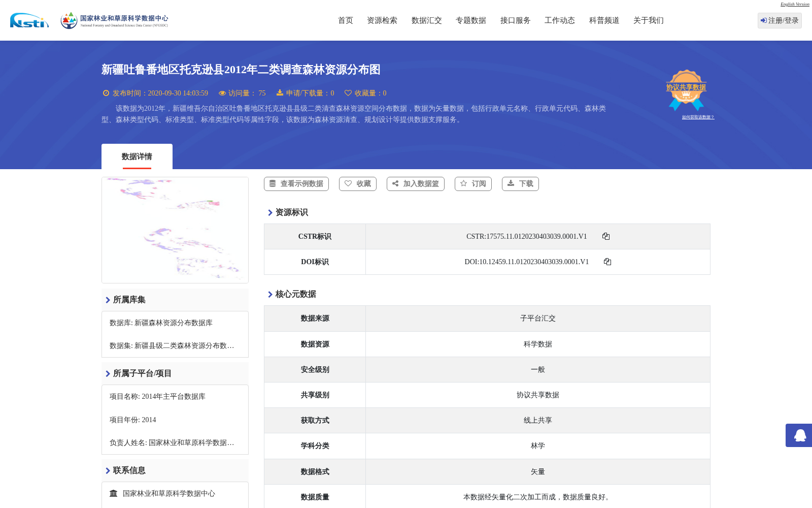
Task: Copy the CSTR identifier
Action: [606, 236]
